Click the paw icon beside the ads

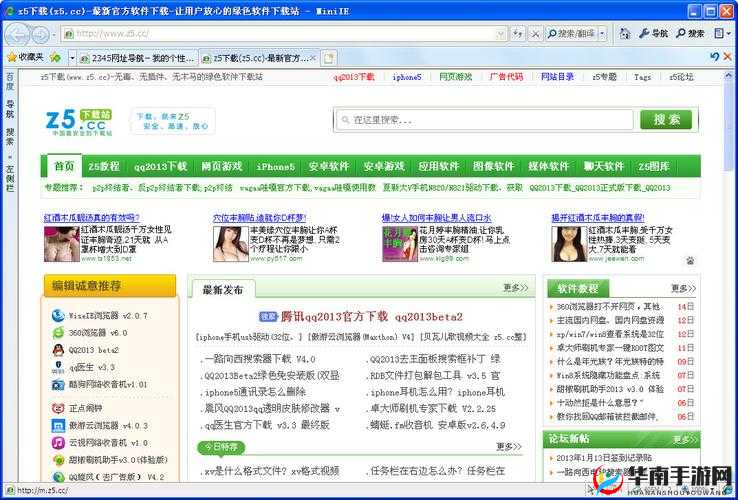(690, 260)
